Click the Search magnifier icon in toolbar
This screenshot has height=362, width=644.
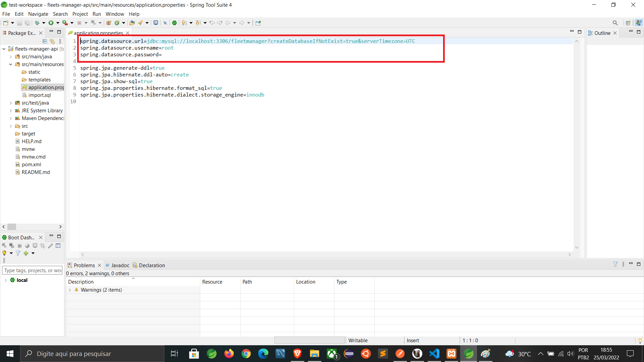(615, 23)
